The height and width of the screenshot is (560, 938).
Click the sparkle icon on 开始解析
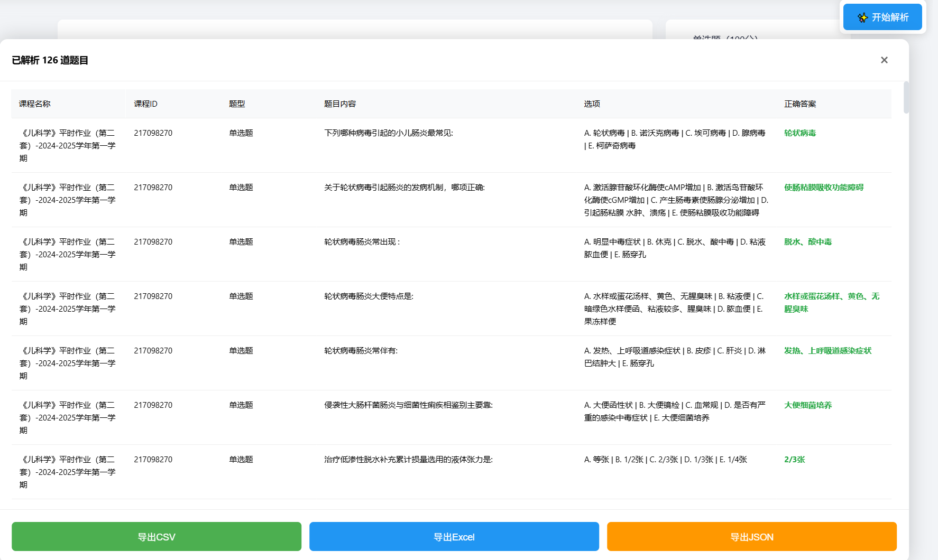click(862, 17)
